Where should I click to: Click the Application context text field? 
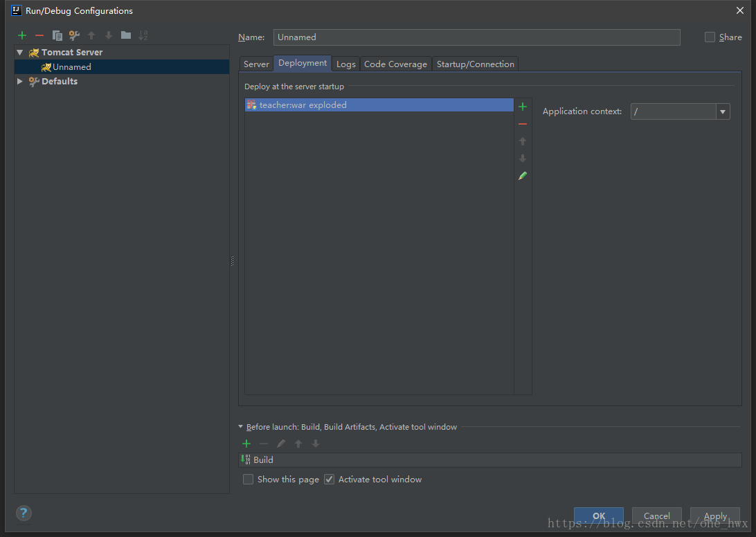click(x=673, y=111)
